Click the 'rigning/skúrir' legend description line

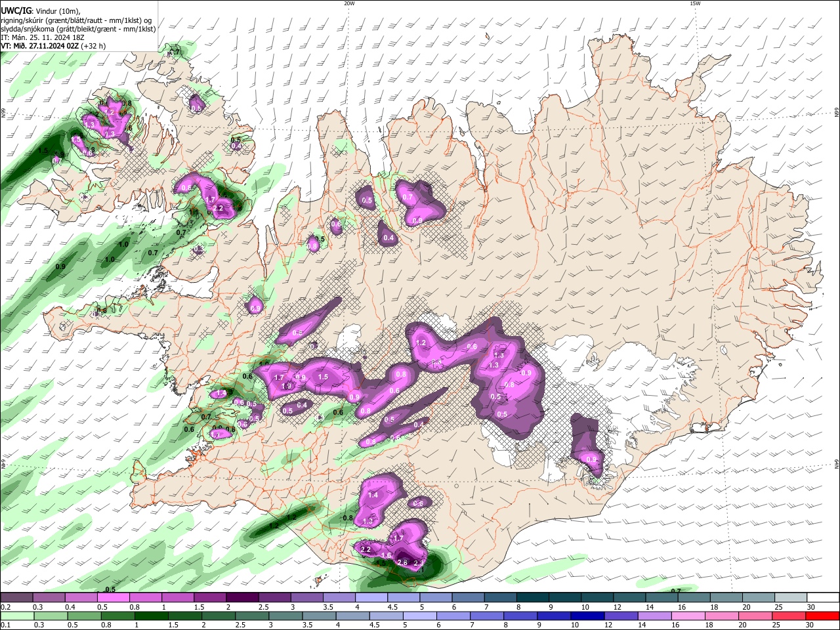(x=76, y=20)
